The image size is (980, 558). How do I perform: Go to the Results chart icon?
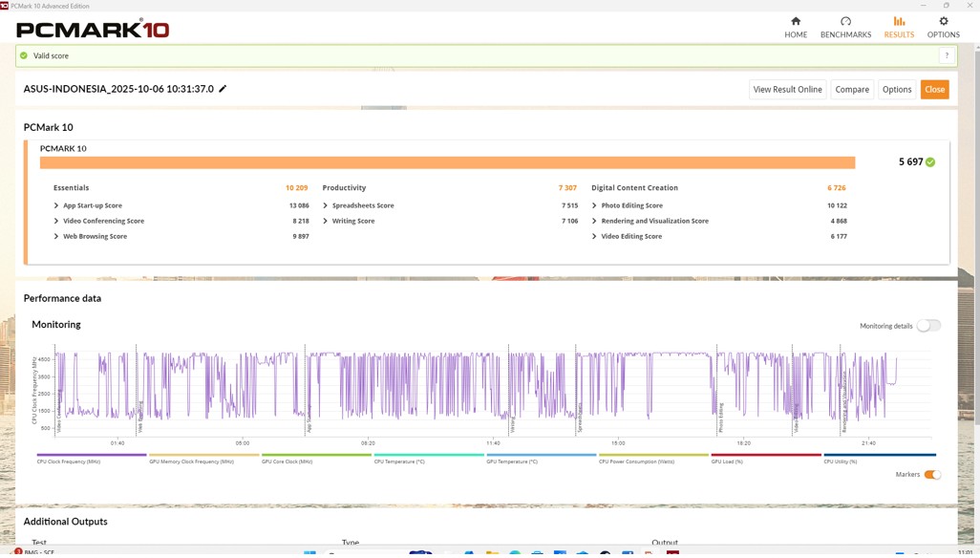coord(899,21)
